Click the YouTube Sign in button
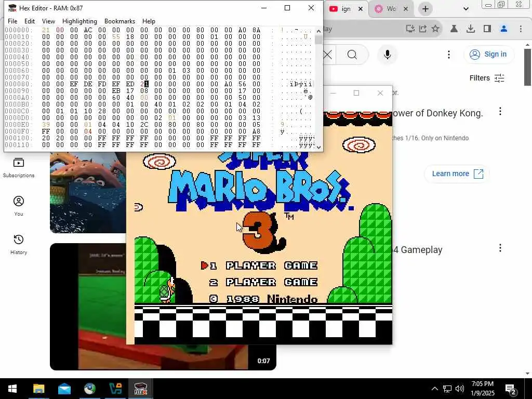The width and height of the screenshot is (532, 399). tap(488, 54)
